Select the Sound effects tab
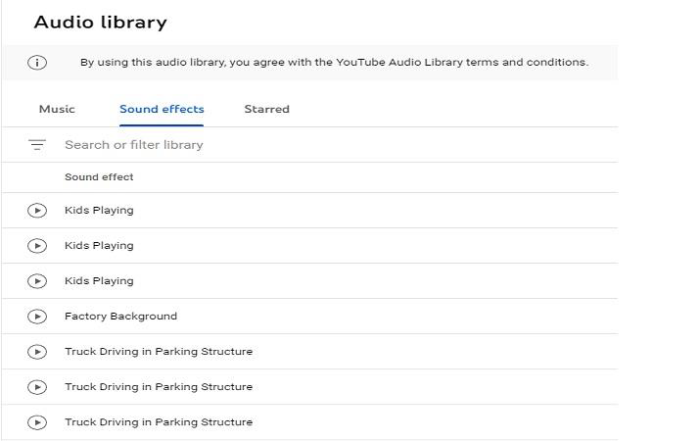 coord(161,109)
